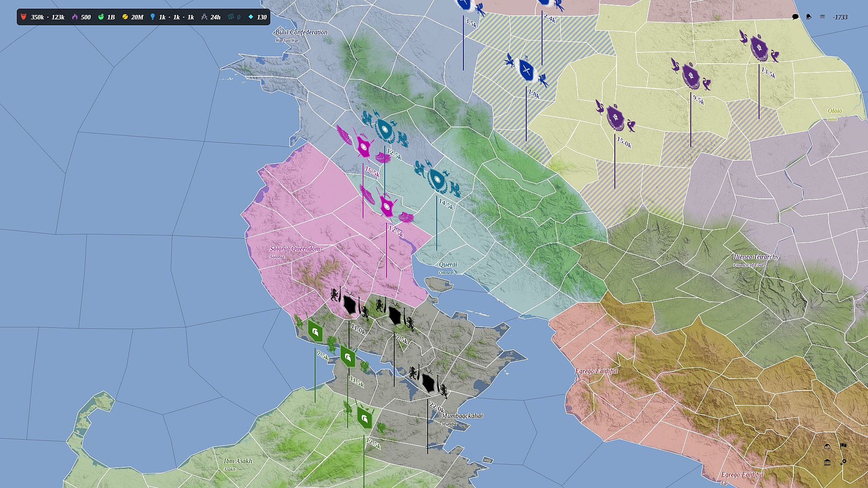Viewport: 868px width, 488px height.
Task: Select the magenta 16.5k Solonia army
Action: pos(363,146)
